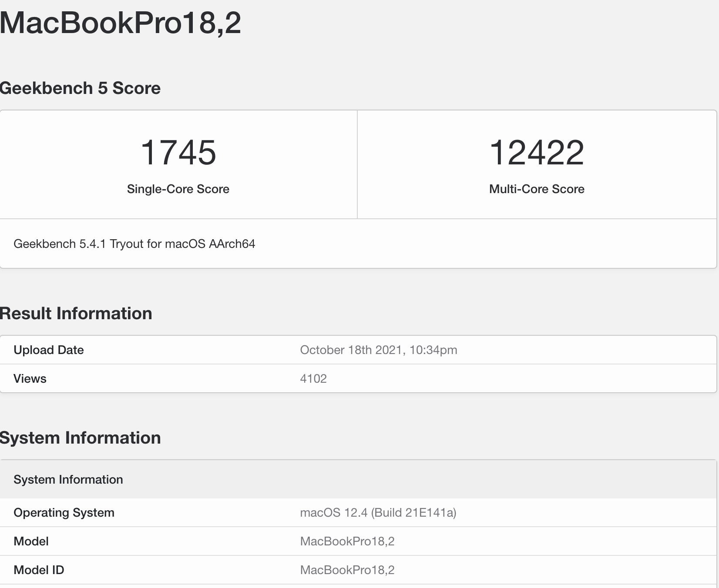Click the October 18th 2021, 10:34pm value
The height and width of the screenshot is (588, 719).
[x=379, y=350]
